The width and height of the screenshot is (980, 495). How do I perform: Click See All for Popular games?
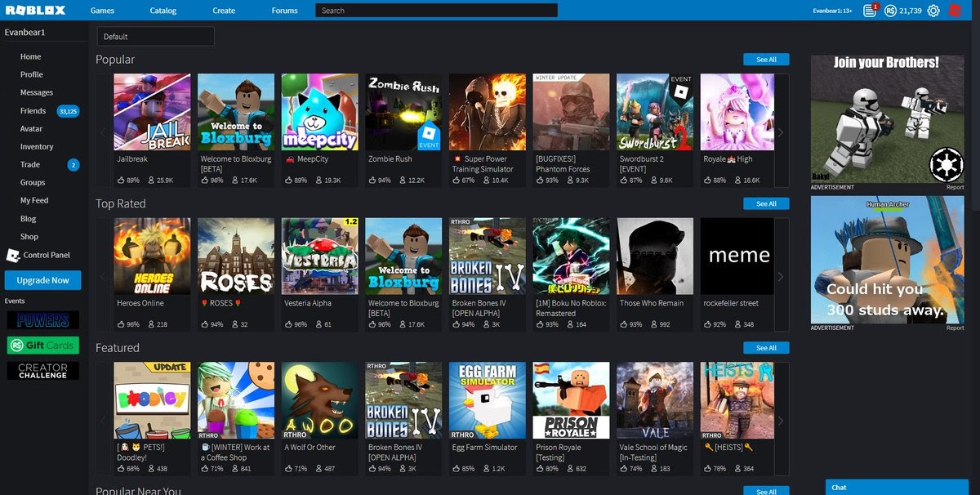click(766, 60)
